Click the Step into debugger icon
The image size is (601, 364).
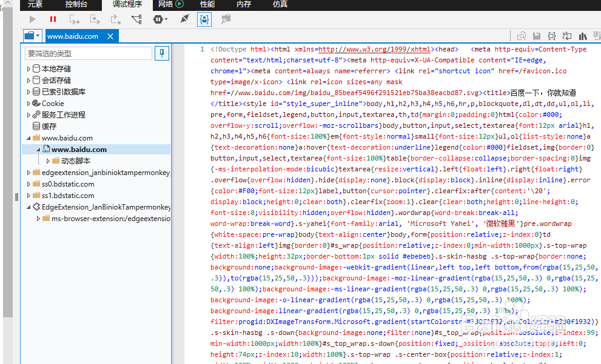click(x=75, y=19)
